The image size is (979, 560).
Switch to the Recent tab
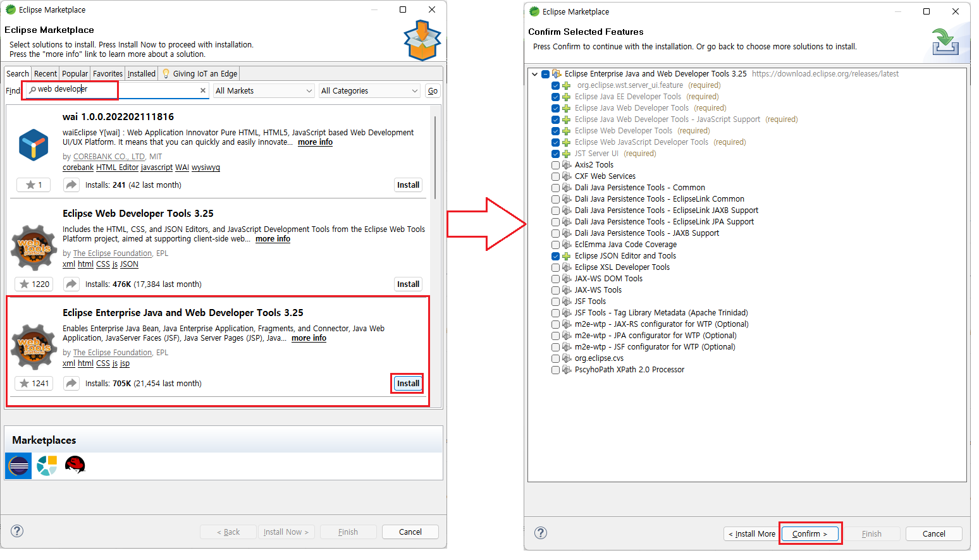tap(46, 74)
